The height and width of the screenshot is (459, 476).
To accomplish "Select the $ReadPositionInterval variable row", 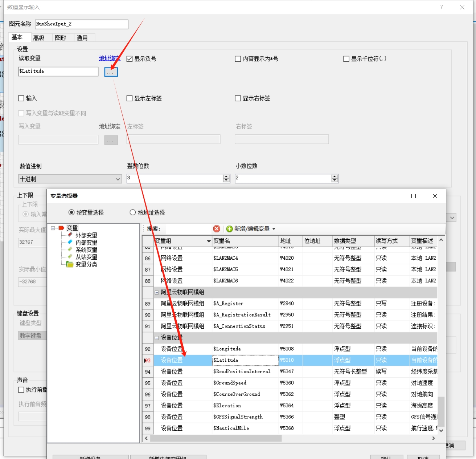I will tap(290, 371).
